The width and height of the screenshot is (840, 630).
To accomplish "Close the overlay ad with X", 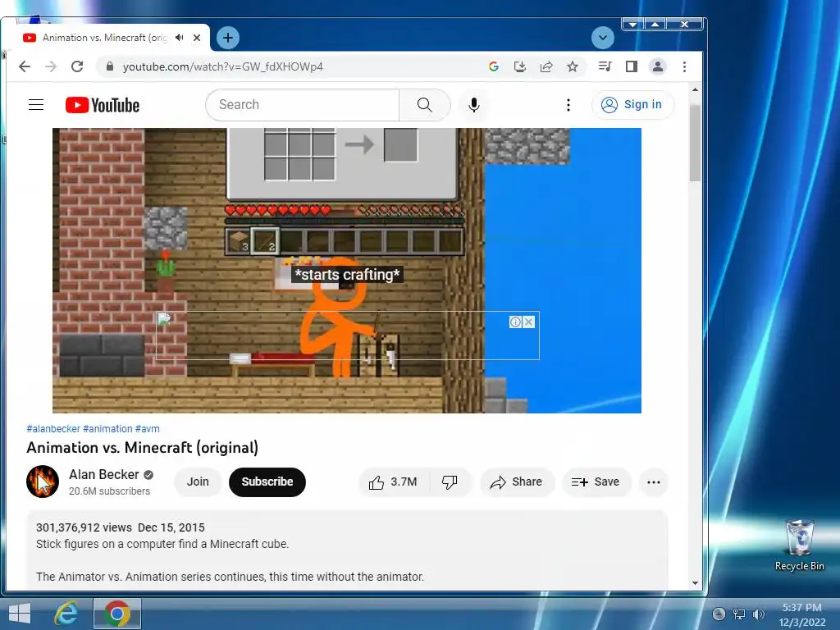I will click(529, 322).
